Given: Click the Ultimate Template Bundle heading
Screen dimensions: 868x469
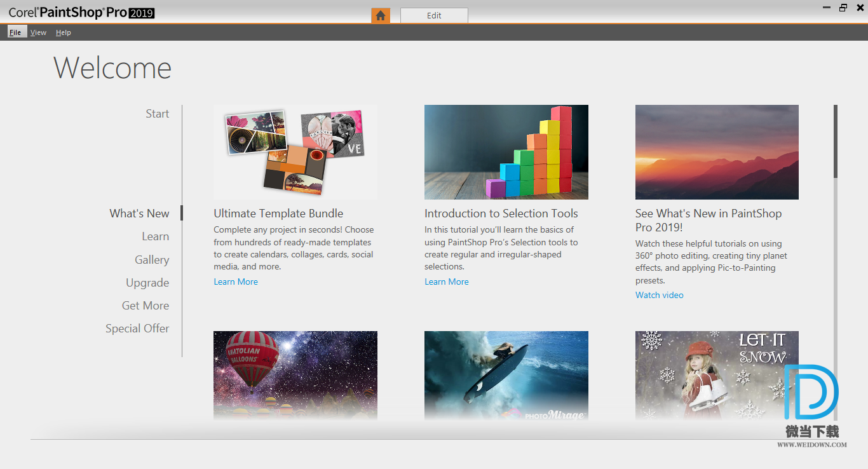Looking at the screenshot, I should tap(278, 214).
